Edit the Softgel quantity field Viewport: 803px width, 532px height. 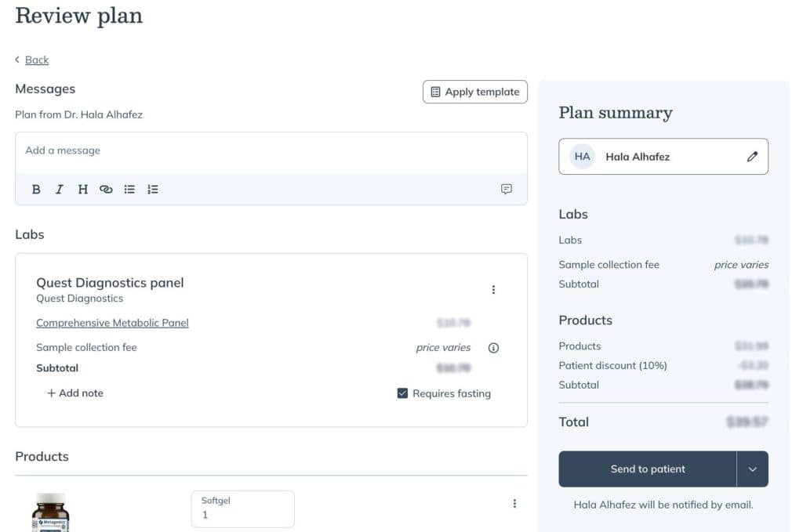(x=243, y=509)
